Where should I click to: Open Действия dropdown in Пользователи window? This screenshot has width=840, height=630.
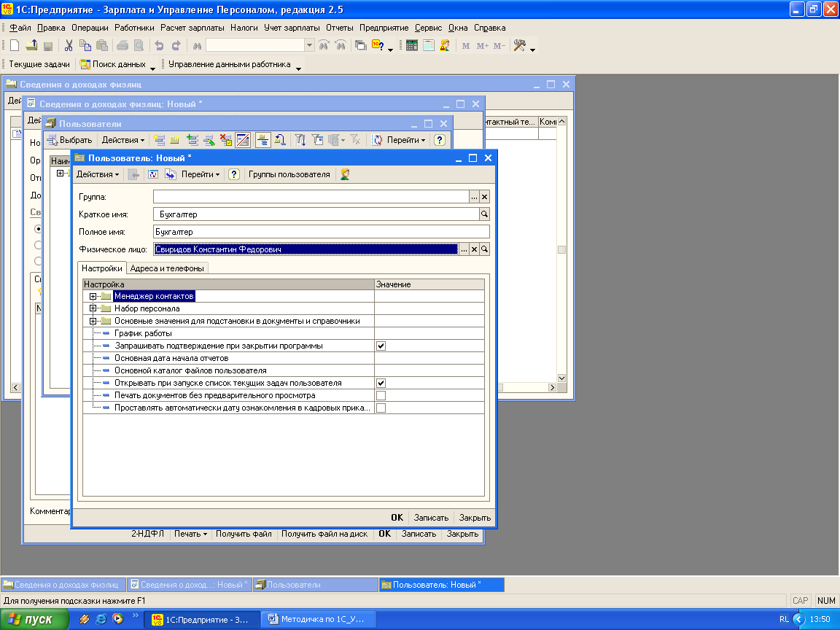[x=123, y=140]
